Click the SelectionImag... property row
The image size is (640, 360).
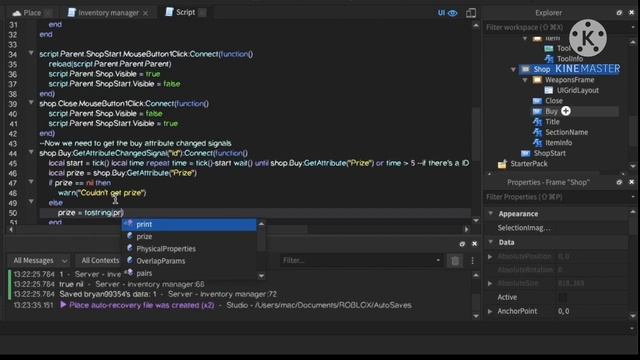click(557, 228)
